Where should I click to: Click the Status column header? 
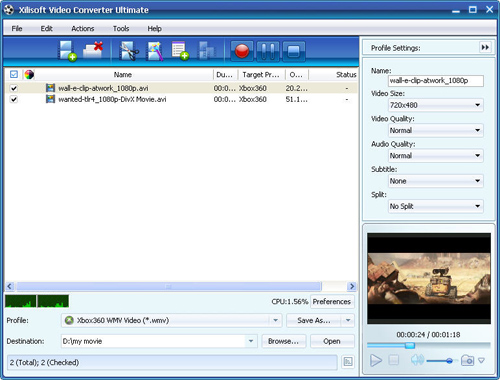click(x=346, y=74)
